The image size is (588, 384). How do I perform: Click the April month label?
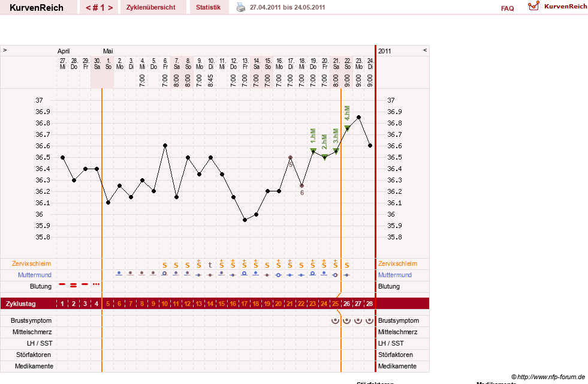pos(64,51)
